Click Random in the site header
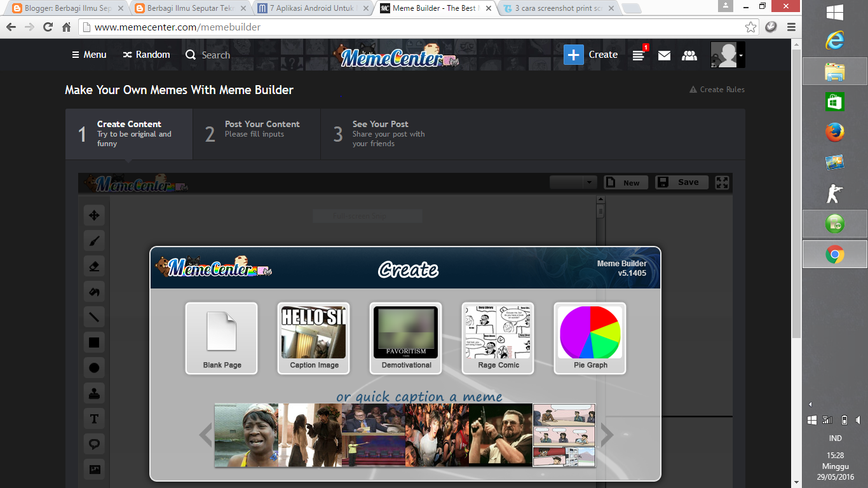Viewport: 868px width, 488px height. click(x=146, y=55)
